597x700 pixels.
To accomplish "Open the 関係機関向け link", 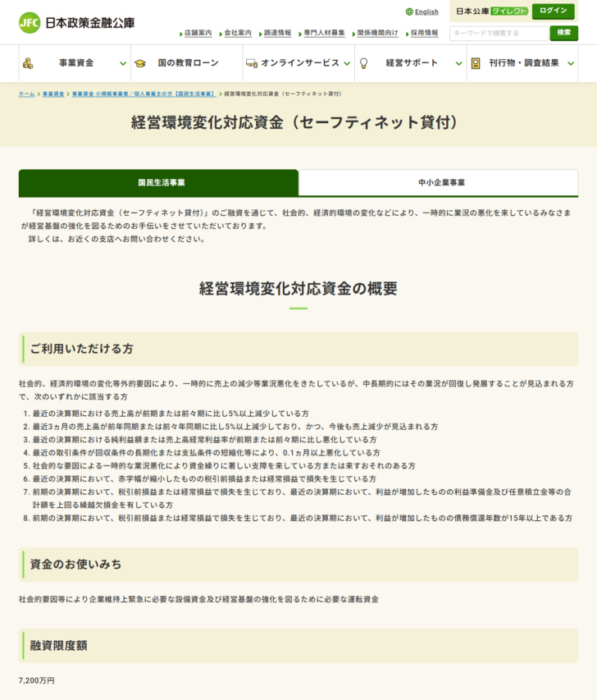I will pos(377,33).
